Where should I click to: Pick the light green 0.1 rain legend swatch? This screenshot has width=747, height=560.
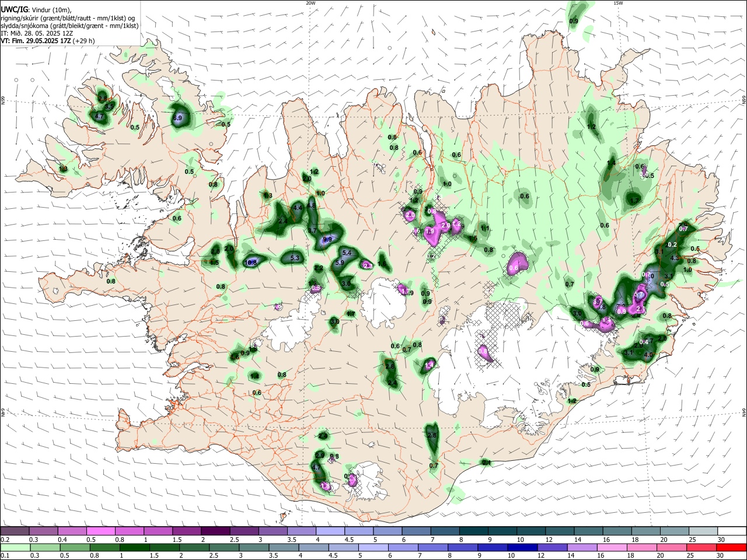coord(15,547)
